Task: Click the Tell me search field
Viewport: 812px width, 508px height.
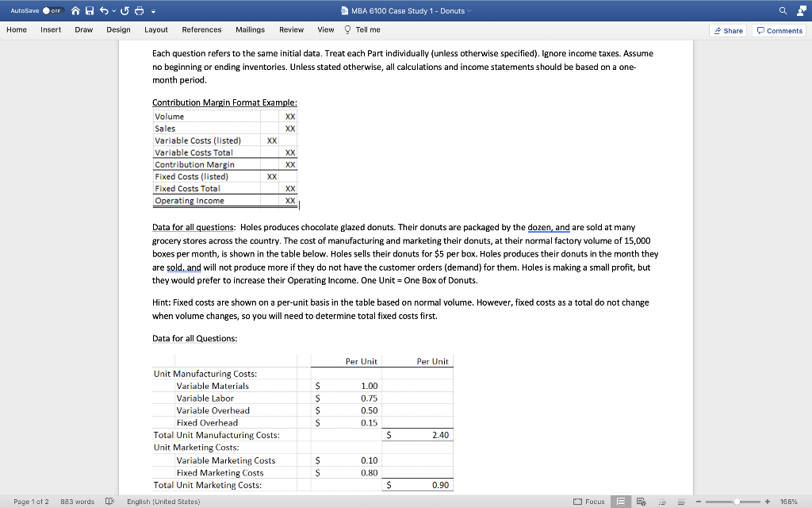Action: (x=368, y=30)
